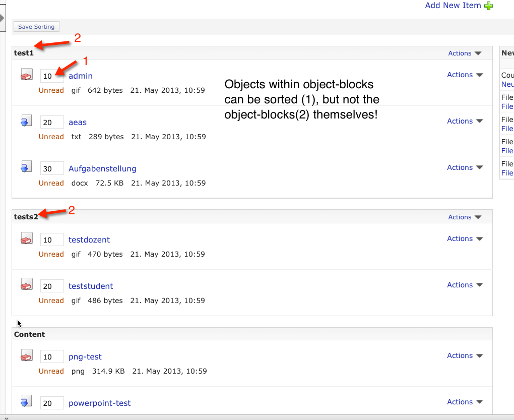The height and width of the screenshot is (420, 514).
Task: Open Actions dropdown for test1 block
Action: coord(465,53)
